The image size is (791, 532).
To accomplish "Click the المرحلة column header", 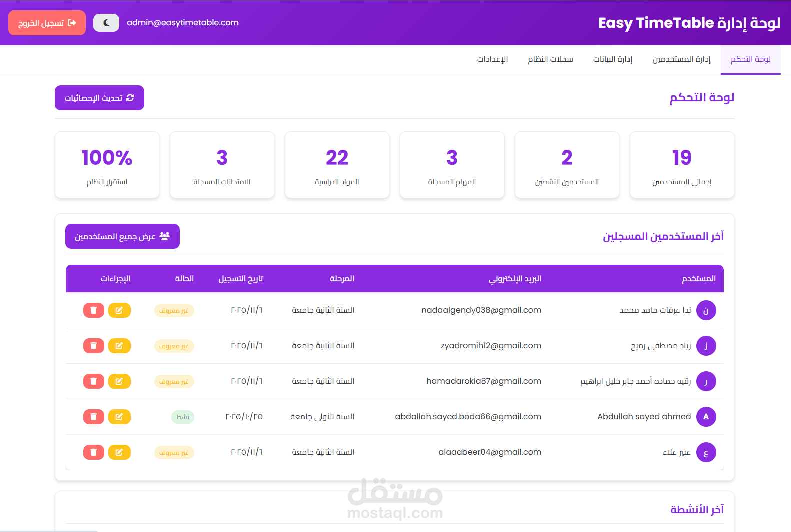I will (x=342, y=279).
